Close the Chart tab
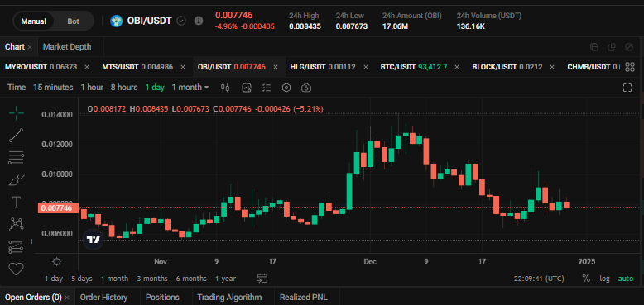 point(30,47)
